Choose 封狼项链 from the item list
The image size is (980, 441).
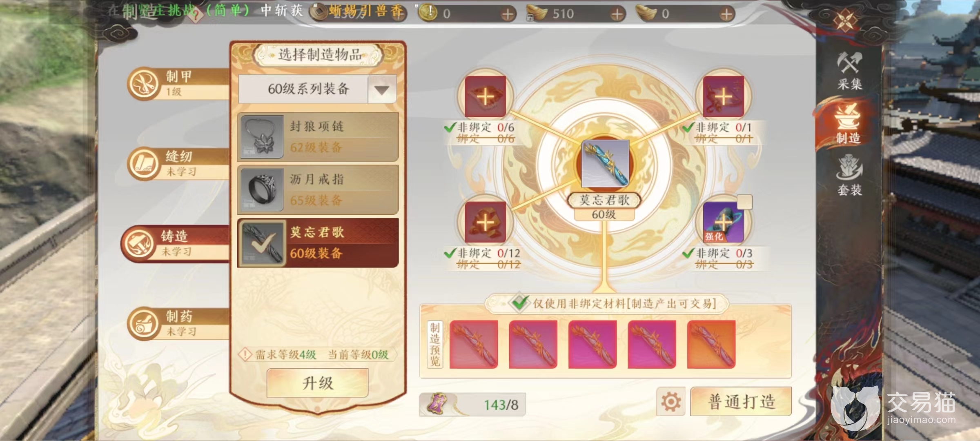[318, 137]
